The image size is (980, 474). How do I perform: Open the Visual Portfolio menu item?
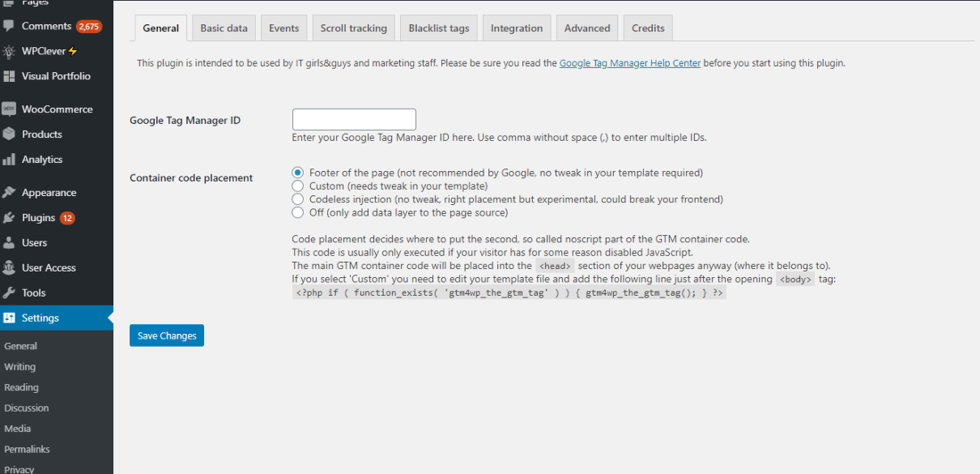pos(56,77)
